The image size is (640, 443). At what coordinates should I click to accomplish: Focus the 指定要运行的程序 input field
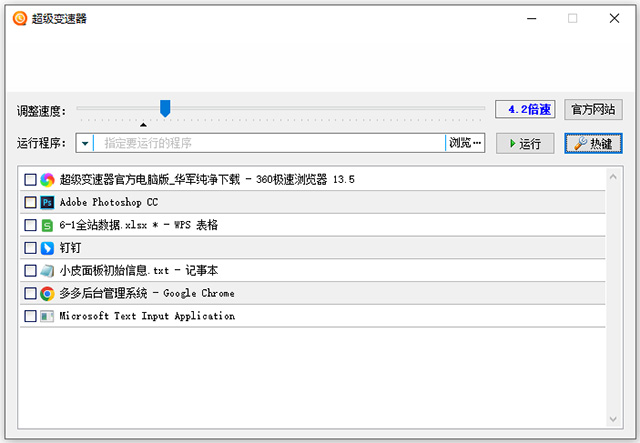click(x=269, y=143)
